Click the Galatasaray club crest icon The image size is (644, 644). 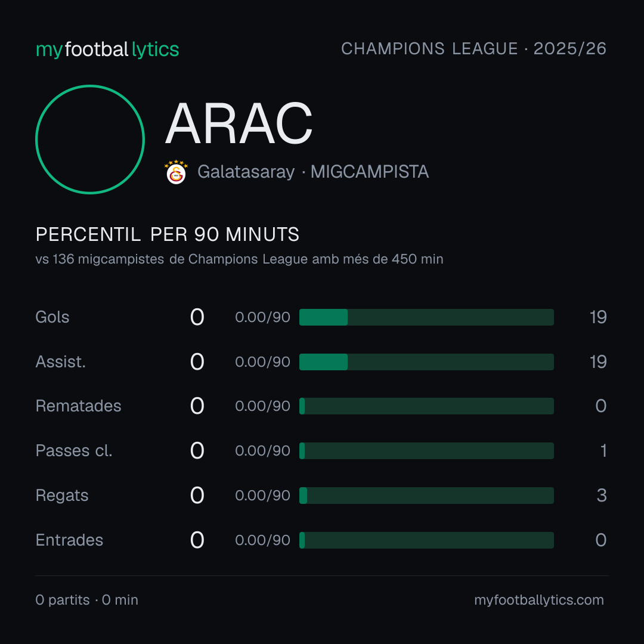click(x=176, y=172)
